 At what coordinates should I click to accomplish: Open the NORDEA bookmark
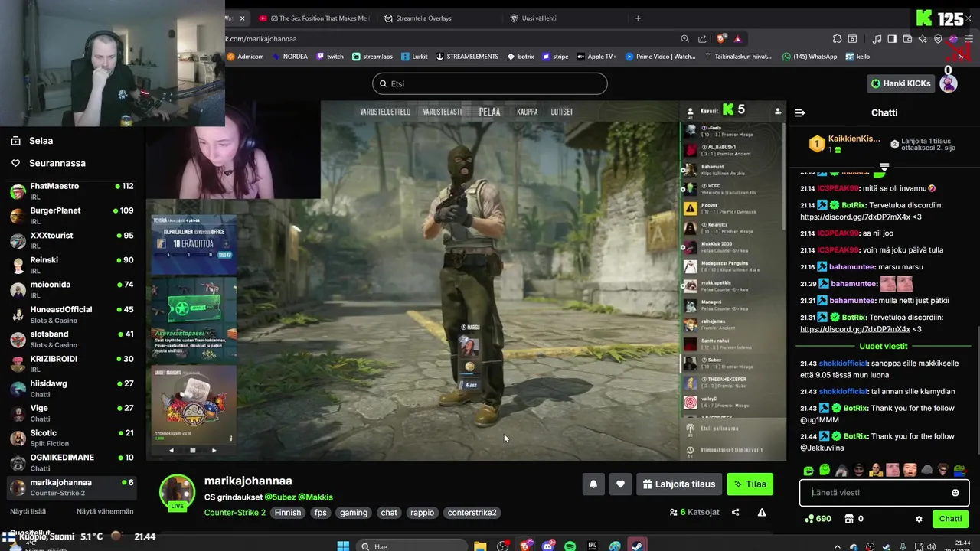coord(289,57)
